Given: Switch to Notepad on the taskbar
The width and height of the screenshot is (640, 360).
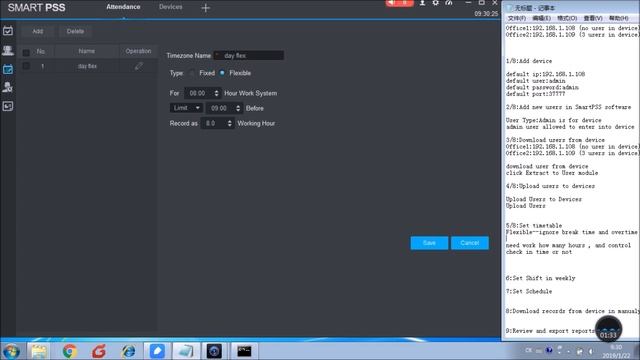Looking at the screenshot, I should point(186,351).
